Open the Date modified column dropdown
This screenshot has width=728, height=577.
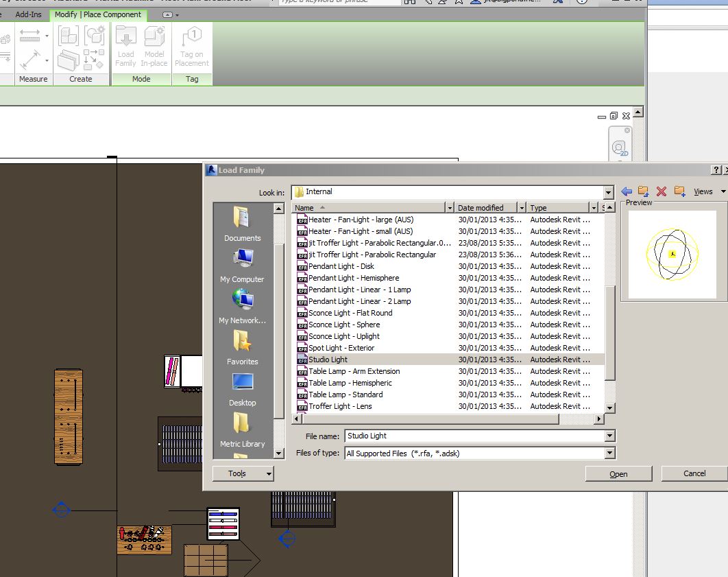[522, 207]
